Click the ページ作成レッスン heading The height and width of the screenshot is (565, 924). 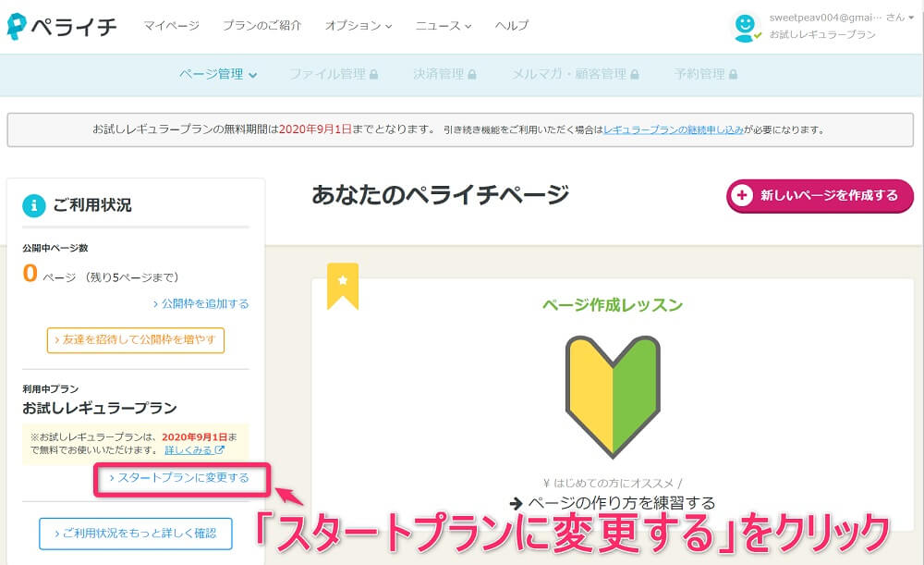click(x=613, y=305)
